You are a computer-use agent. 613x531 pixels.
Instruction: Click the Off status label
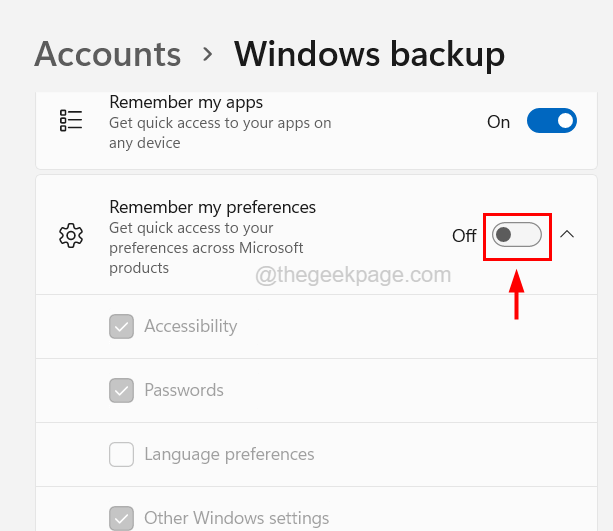tap(464, 236)
